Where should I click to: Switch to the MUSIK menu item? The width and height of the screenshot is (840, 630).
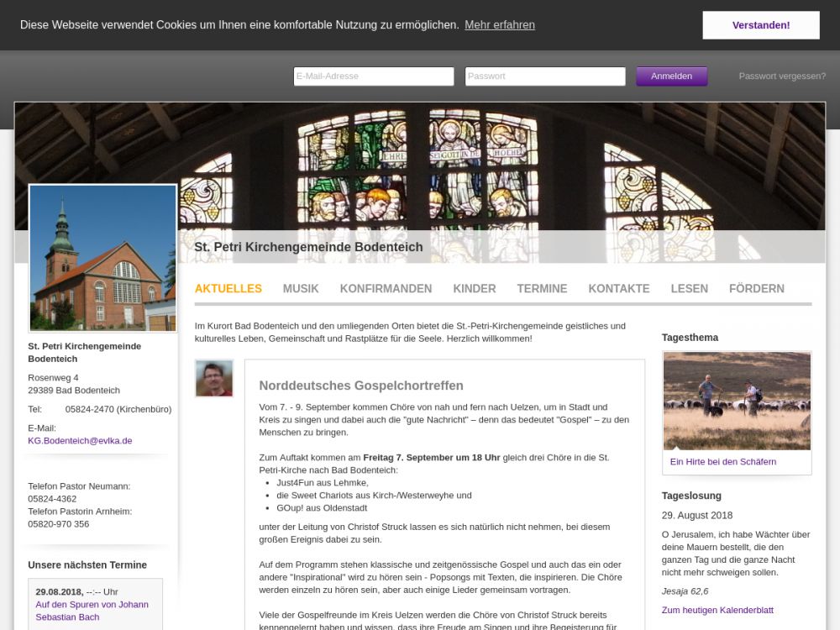[x=301, y=289]
